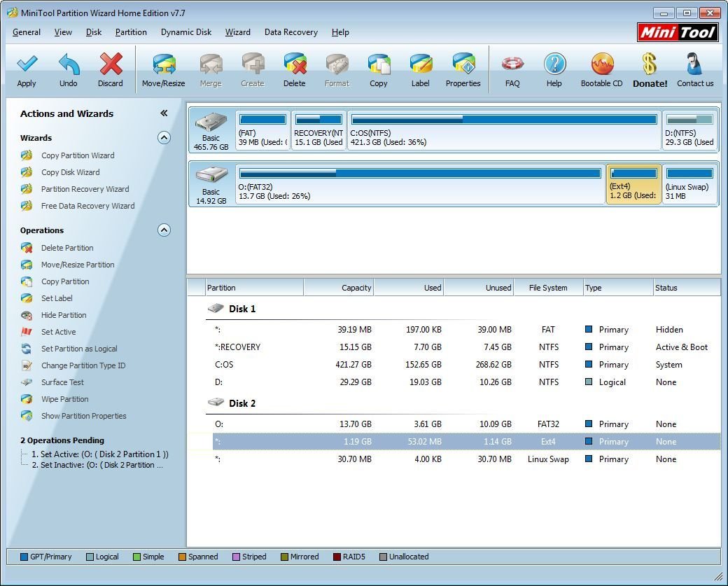Open the Wizard menu

click(x=238, y=32)
